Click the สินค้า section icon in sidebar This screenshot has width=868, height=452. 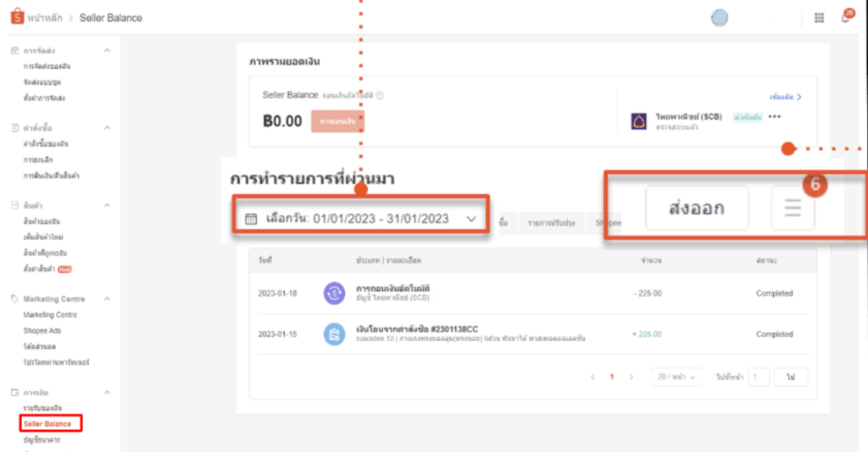(x=14, y=205)
